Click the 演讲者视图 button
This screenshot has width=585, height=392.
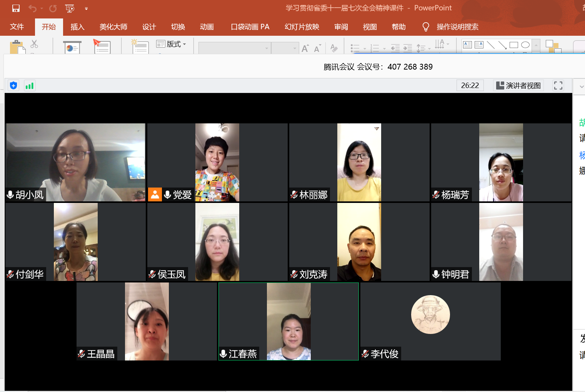[518, 85]
